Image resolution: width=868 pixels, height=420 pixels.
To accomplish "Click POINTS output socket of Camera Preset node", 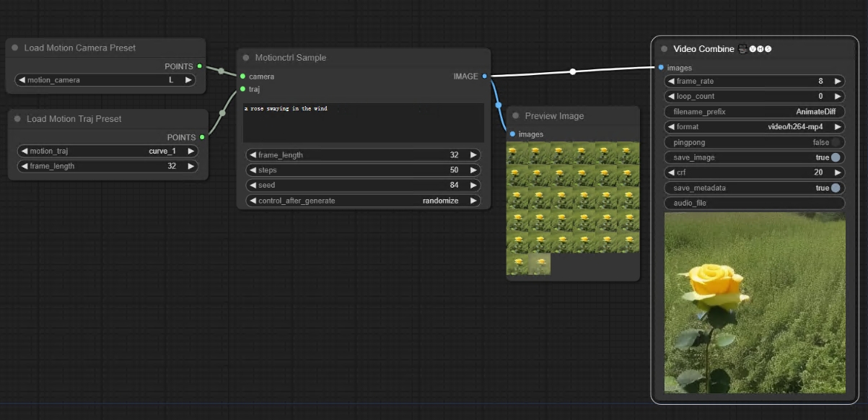I will pyautogui.click(x=200, y=66).
